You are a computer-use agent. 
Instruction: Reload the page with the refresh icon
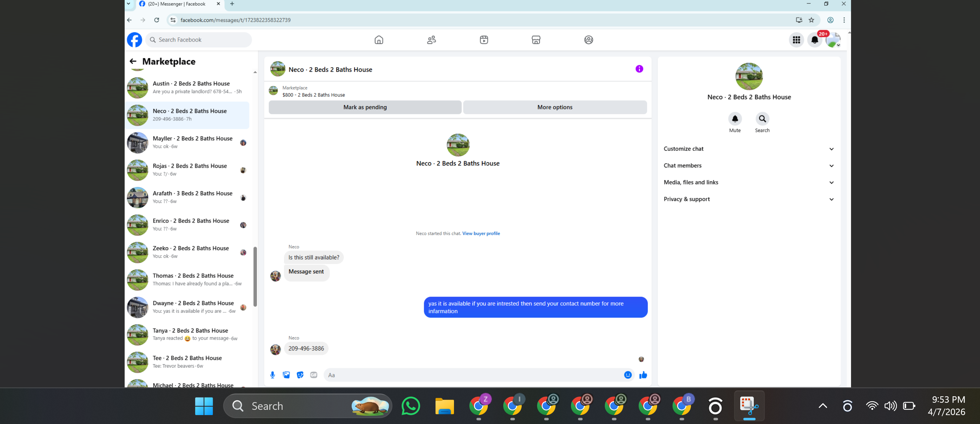tap(156, 20)
